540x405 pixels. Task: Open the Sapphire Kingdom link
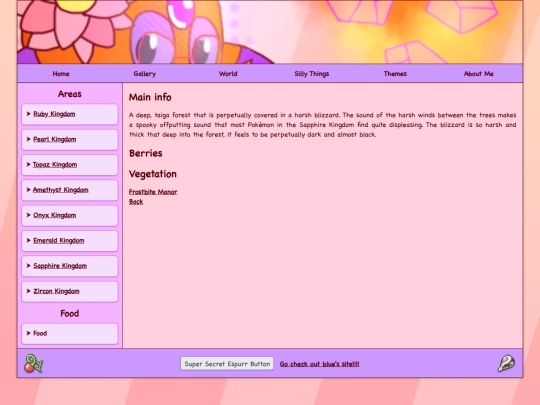[x=60, y=266]
